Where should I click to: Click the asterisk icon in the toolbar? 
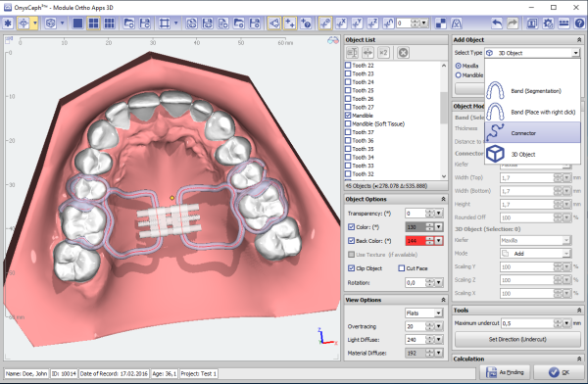[x=8, y=24]
